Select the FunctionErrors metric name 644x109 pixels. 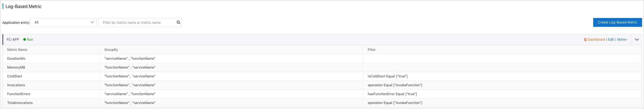(x=19, y=94)
